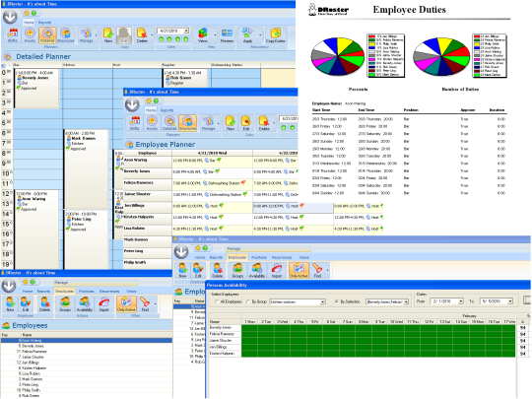Open round application menu button in Detailed Planner window
The width and height of the screenshot is (532, 399).
tap(10, 17)
